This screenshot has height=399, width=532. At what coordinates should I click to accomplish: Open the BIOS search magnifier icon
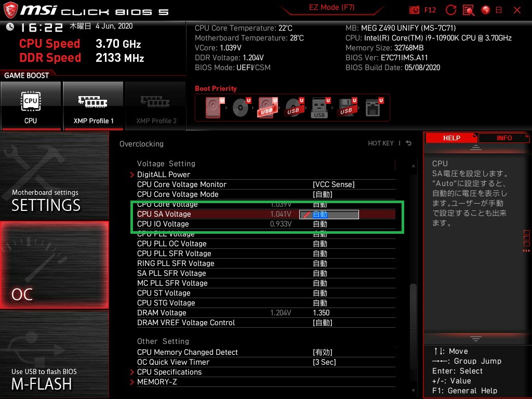coord(468,10)
